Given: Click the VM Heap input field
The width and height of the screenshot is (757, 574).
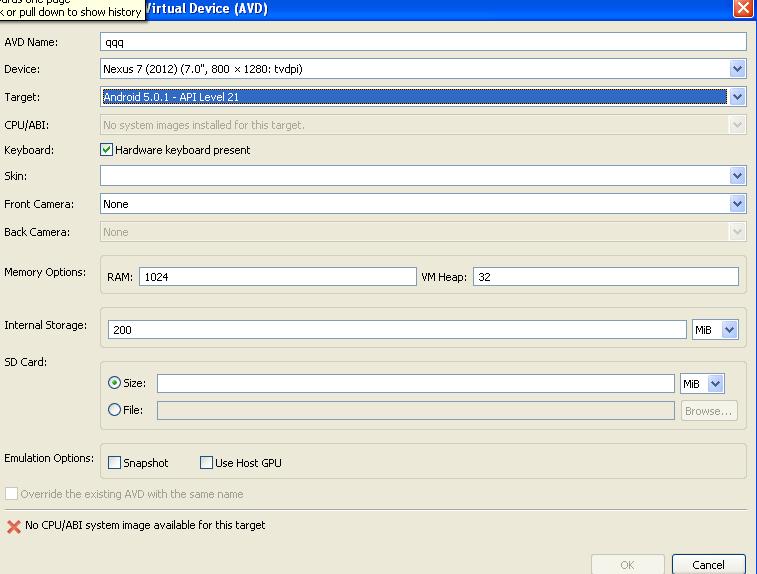Looking at the screenshot, I should [606, 277].
